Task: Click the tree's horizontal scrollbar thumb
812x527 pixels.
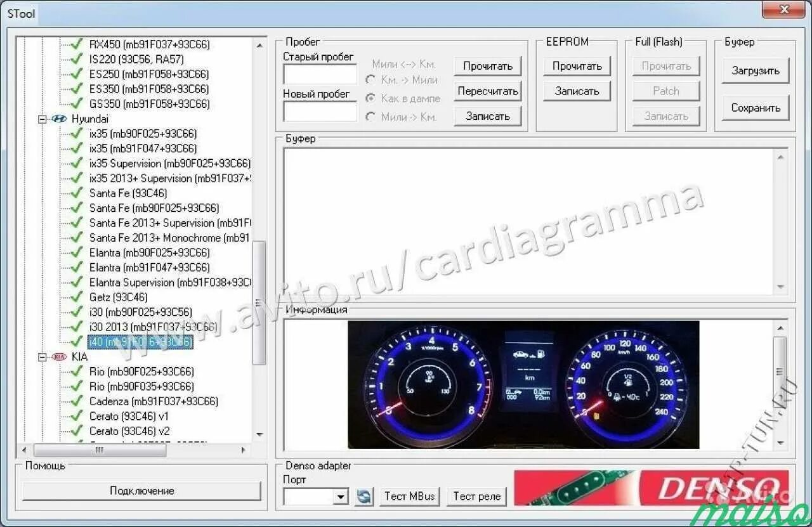Action: click(99, 450)
